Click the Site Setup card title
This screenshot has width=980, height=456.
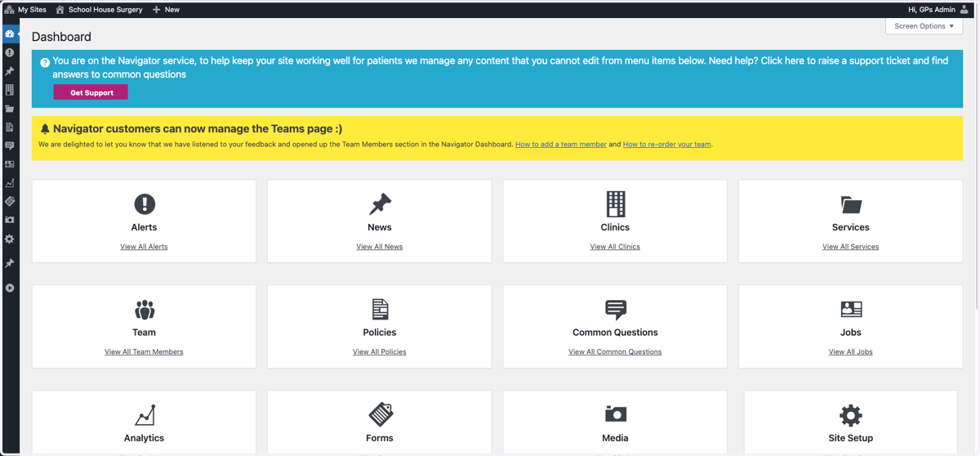851,438
